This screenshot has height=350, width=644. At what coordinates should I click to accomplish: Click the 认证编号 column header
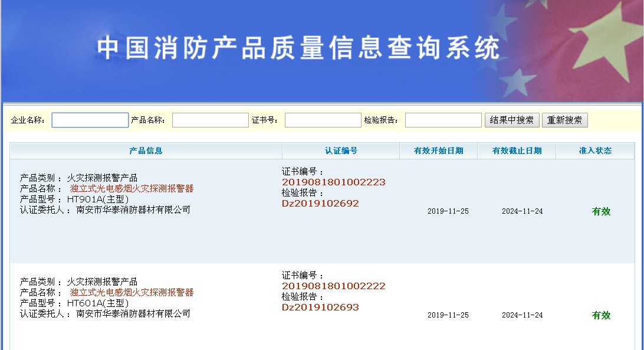tap(341, 151)
